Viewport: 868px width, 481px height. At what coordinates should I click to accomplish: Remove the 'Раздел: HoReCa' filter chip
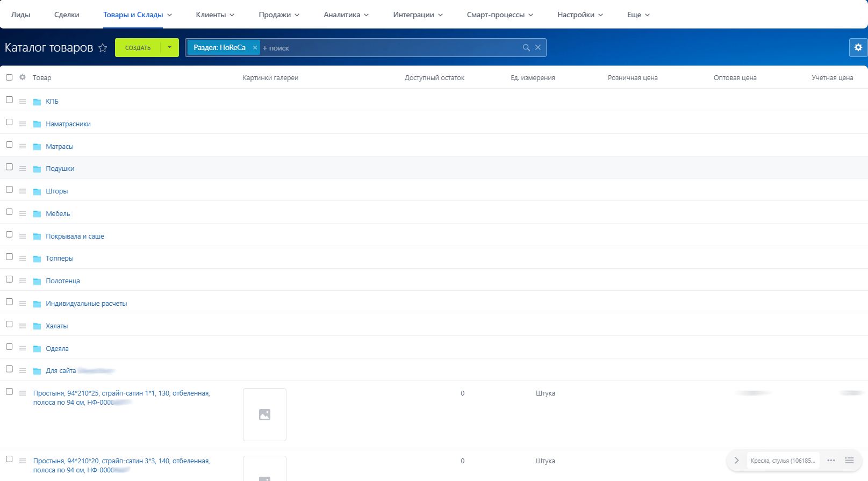click(255, 48)
